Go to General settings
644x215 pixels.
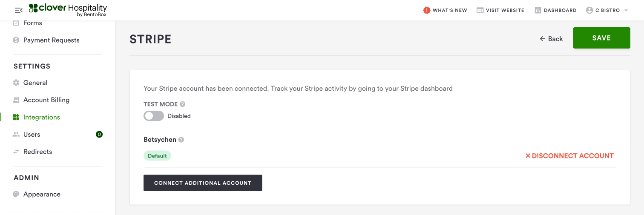pyautogui.click(x=35, y=83)
